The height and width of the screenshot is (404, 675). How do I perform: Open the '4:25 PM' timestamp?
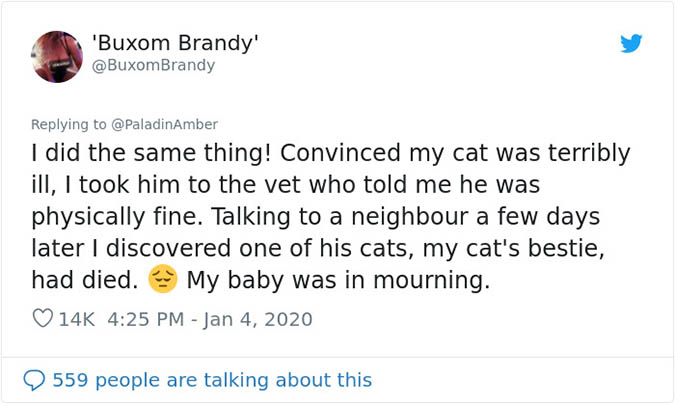(143, 320)
